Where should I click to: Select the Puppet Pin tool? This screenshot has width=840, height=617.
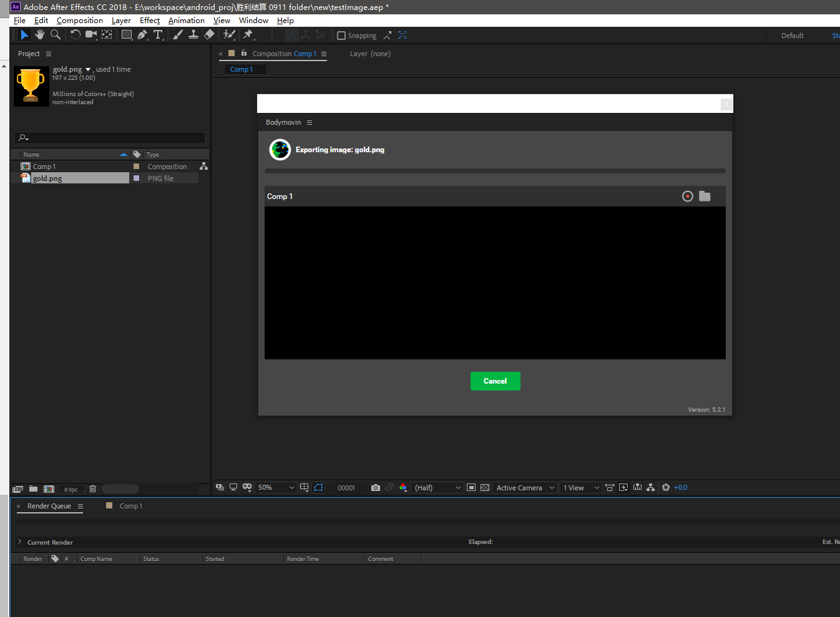tap(248, 34)
